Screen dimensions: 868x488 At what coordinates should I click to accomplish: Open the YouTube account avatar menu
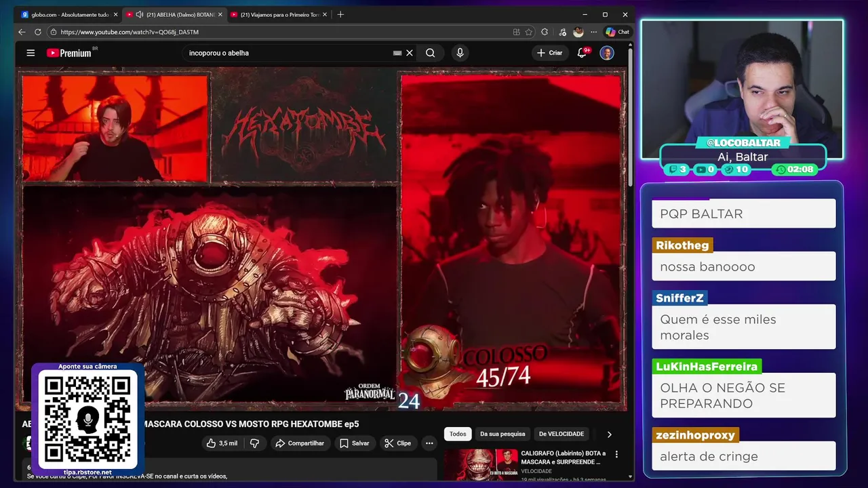(x=607, y=53)
